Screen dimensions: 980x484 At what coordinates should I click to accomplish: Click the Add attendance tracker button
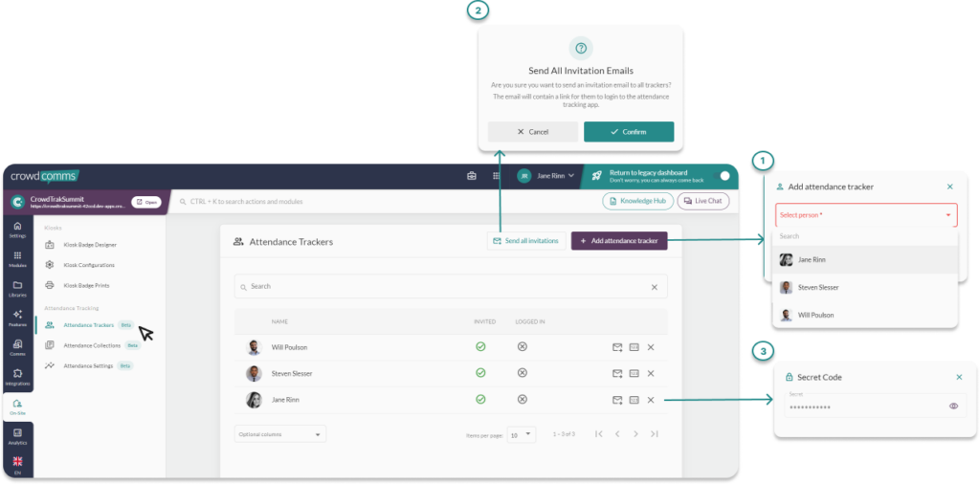click(x=619, y=241)
